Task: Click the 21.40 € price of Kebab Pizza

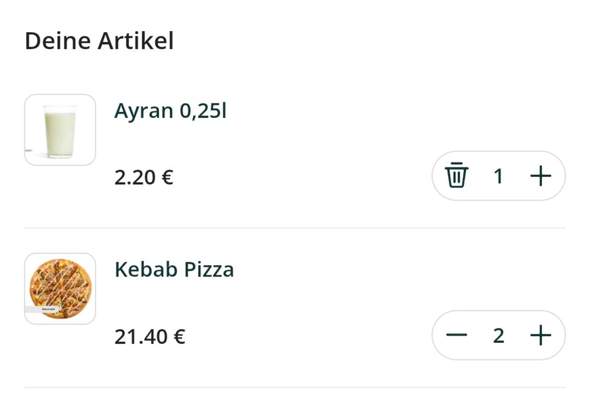Action: (150, 337)
